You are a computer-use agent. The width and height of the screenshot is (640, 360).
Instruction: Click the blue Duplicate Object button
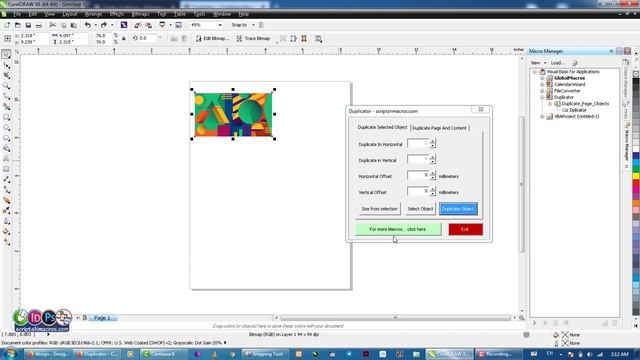pos(458,209)
